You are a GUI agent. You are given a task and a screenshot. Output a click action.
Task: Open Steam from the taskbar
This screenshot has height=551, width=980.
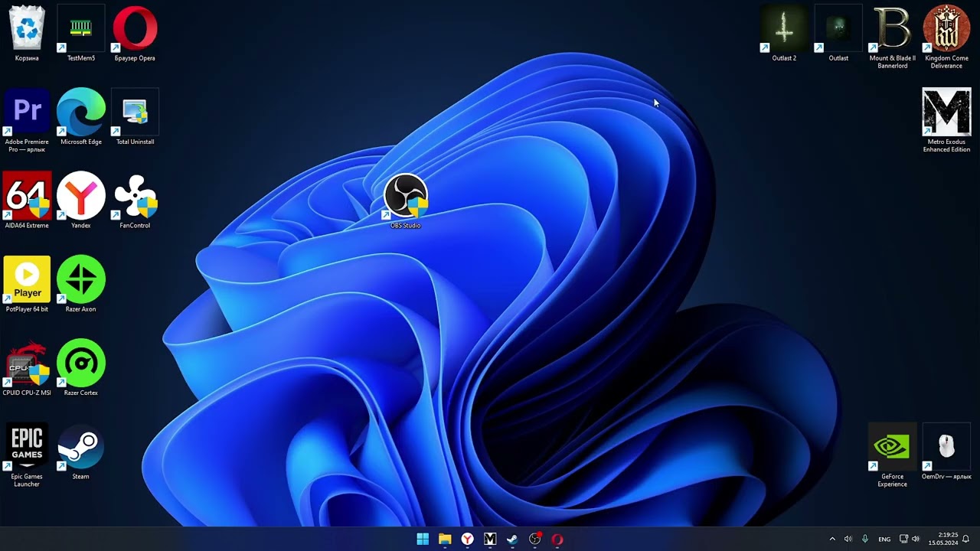pos(512,540)
